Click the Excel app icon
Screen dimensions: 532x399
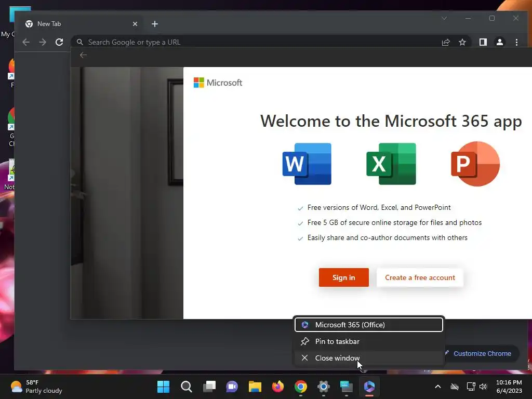391,164
